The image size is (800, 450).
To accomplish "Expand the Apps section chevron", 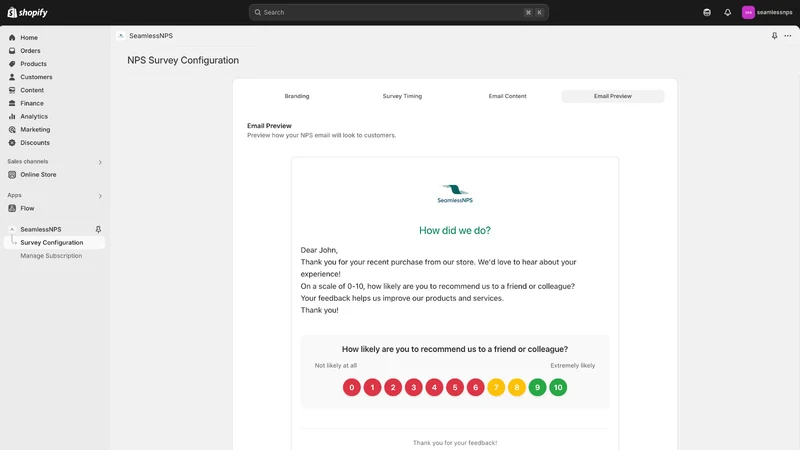I will click(x=100, y=196).
